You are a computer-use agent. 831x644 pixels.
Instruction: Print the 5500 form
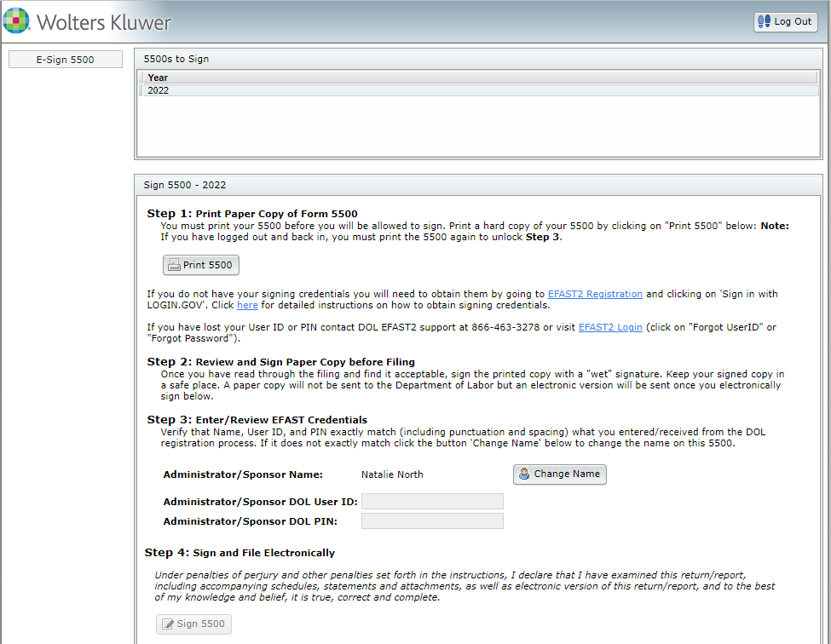coord(201,265)
